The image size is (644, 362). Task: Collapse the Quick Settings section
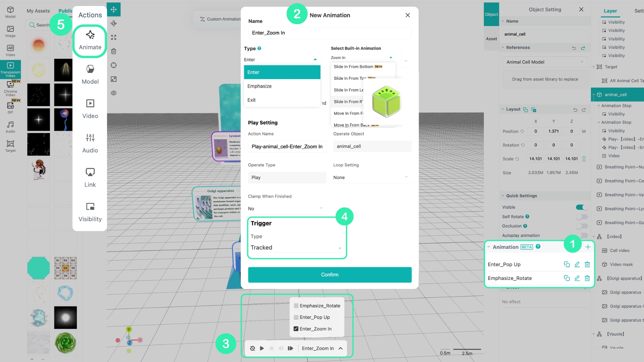click(x=503, y=196)
